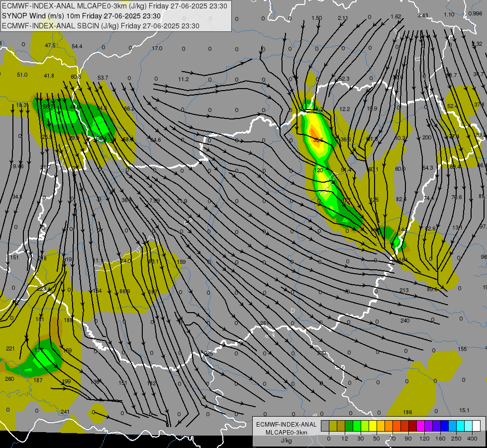Click legend tick label '250'
The image size is (487, 448).
click(x=456, y=439)
